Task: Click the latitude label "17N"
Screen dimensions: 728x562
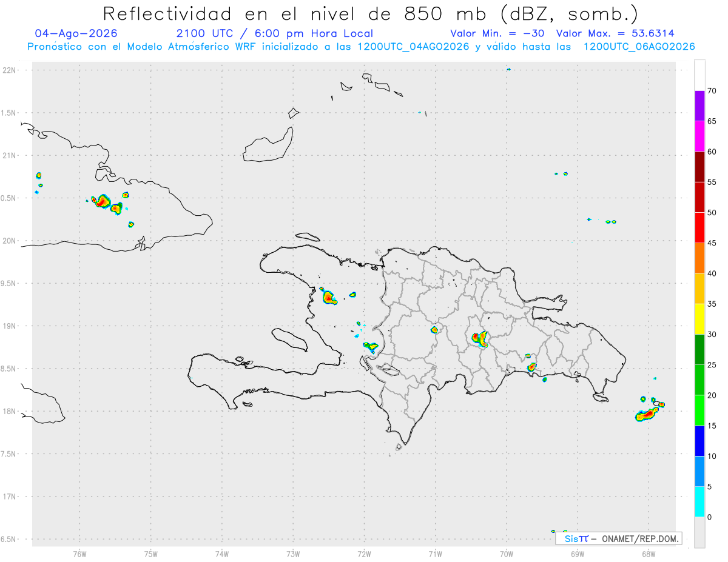Action: [x=10, y=497]
